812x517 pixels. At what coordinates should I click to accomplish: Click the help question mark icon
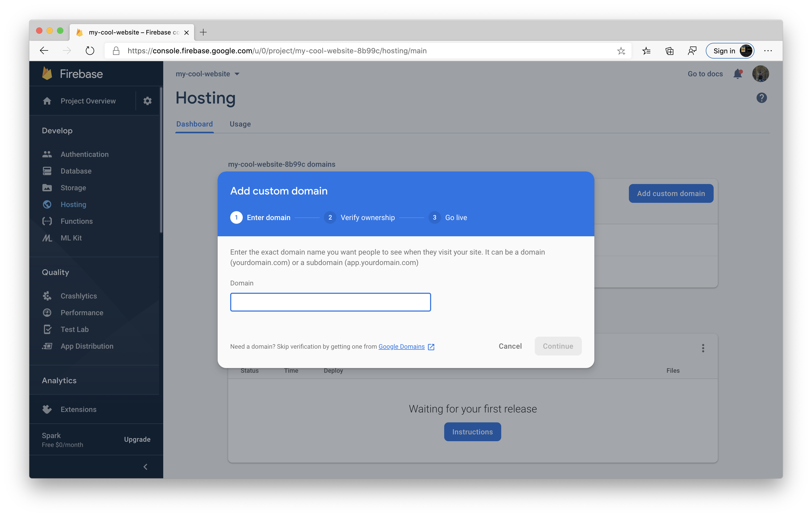762,98
